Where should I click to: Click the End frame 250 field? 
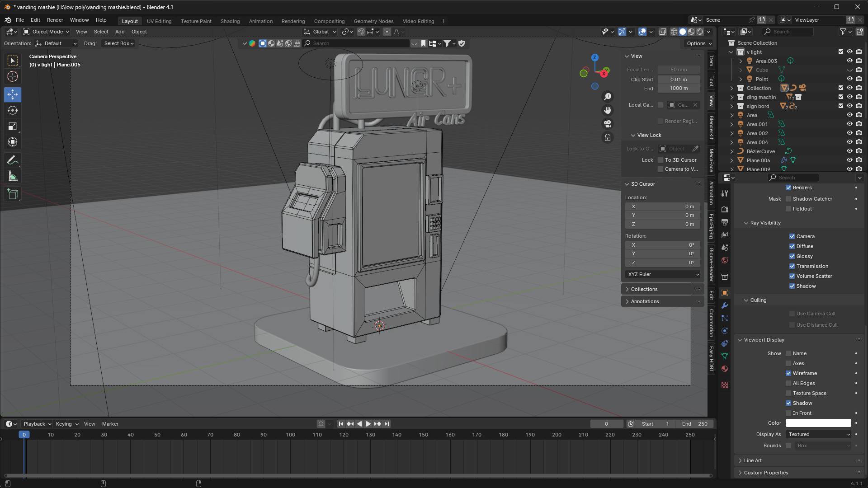tap(695, 424)
